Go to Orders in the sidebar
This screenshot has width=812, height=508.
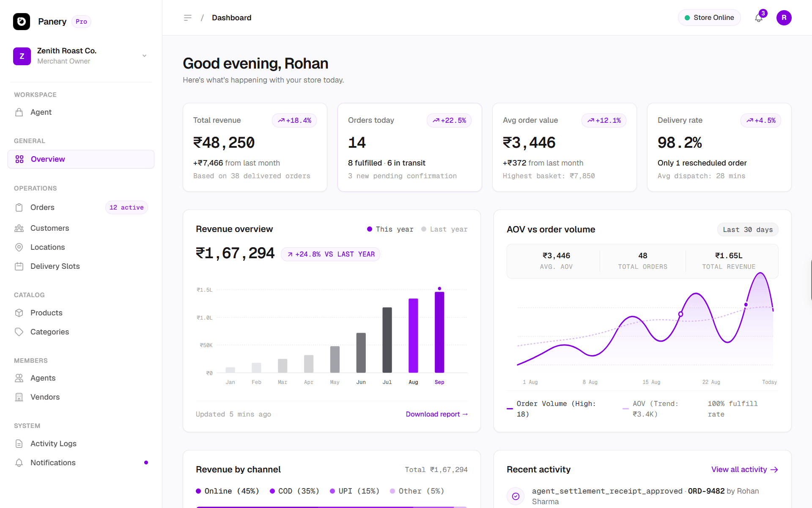tap(81, 207)
